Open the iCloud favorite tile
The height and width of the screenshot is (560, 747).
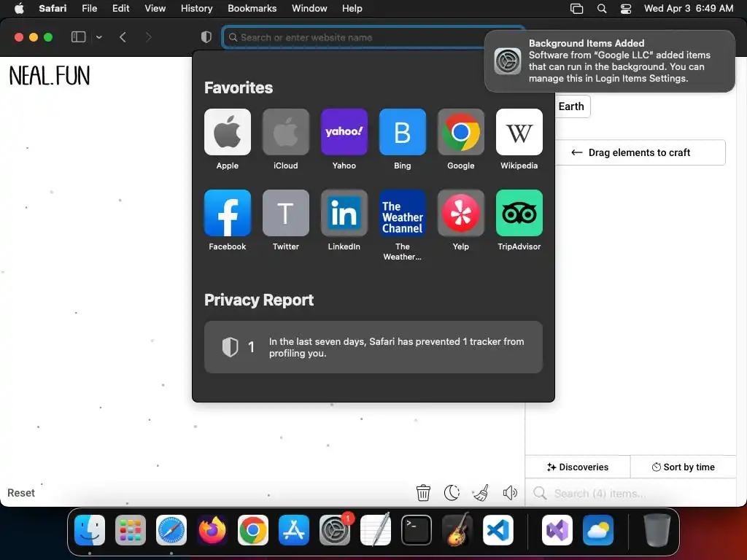pyautogui.click(x=285, y=132)
